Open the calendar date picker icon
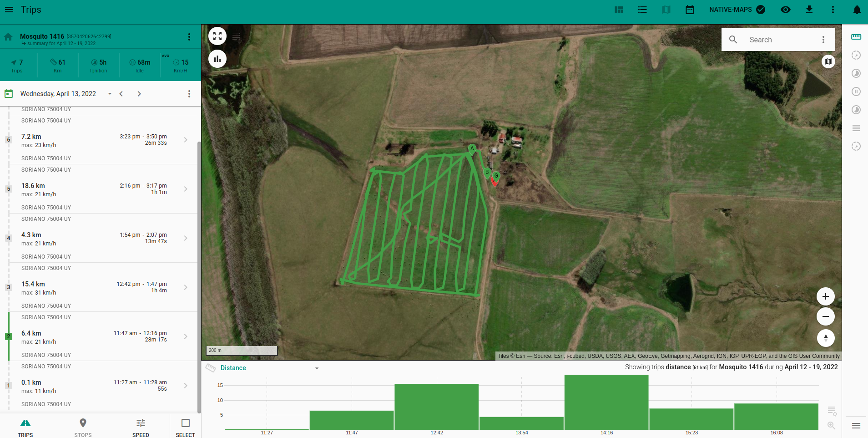868x438 pixels. tap(690, 10)
